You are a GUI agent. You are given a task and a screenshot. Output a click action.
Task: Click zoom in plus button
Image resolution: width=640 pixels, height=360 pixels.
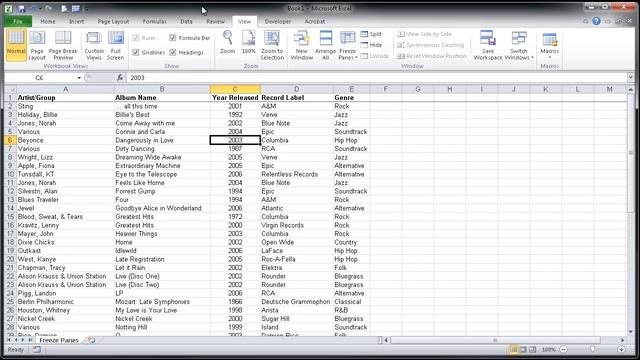(621, 349)
